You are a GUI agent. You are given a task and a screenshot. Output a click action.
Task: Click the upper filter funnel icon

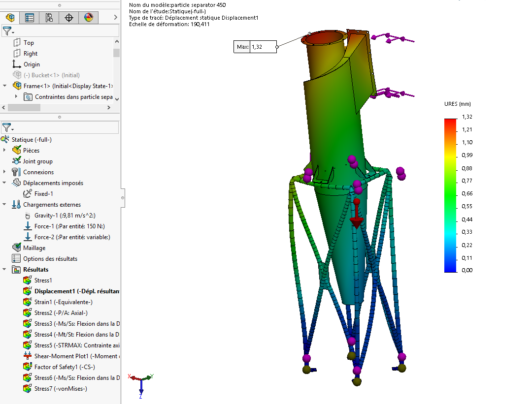pyautogui.click(x=7, y=31)
